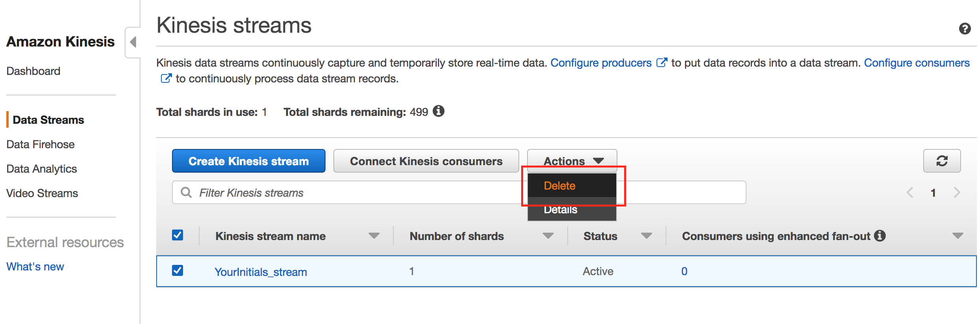Image resolution: width=980 pixels, height=324 pixels.
Task: Uncheck the YourInitials_stream row checkbox
Action: coord(178,271)
